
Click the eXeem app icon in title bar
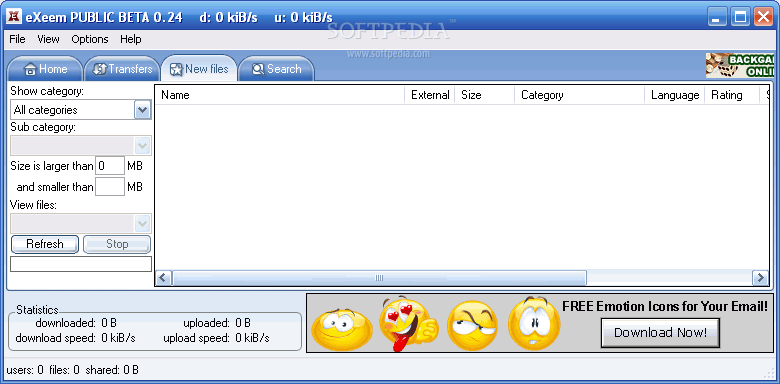coord(14,17)
